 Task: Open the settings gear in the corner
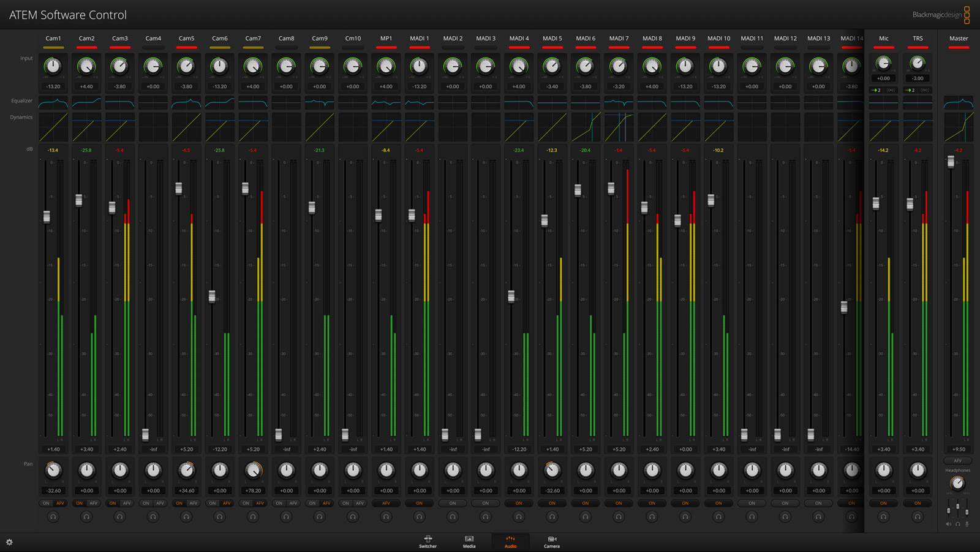[x=9, y=542]
